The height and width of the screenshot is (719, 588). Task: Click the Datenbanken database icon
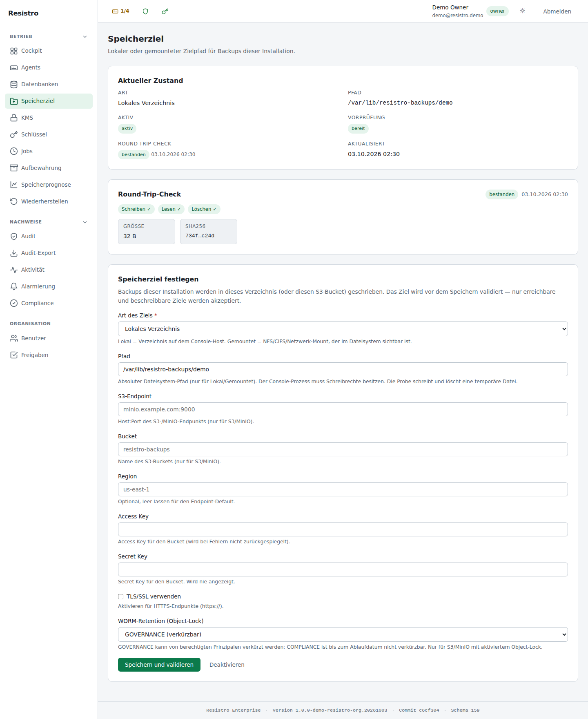[x=14, y=85]
